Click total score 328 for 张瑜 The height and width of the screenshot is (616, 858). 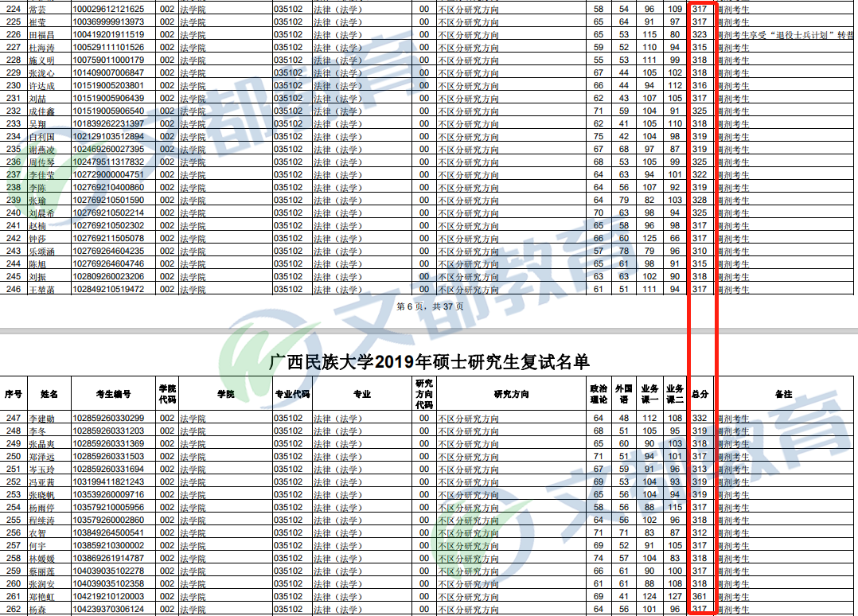click(x=700, y=201)
